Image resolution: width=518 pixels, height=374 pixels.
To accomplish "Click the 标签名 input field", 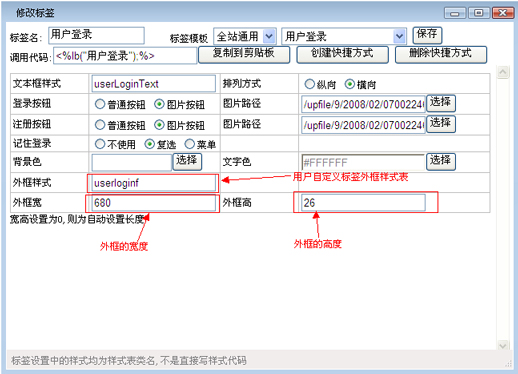I will click(x=96, y=36).
